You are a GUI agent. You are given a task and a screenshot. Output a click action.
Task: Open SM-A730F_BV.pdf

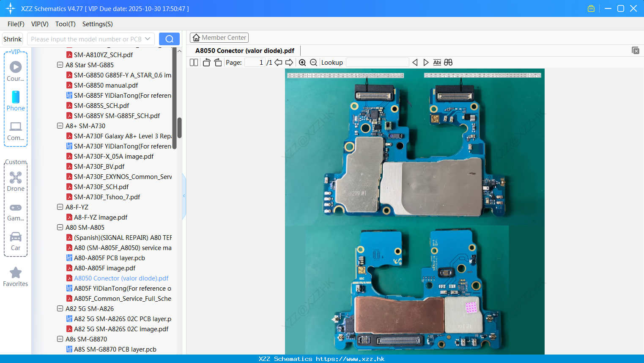click(99, 167)
